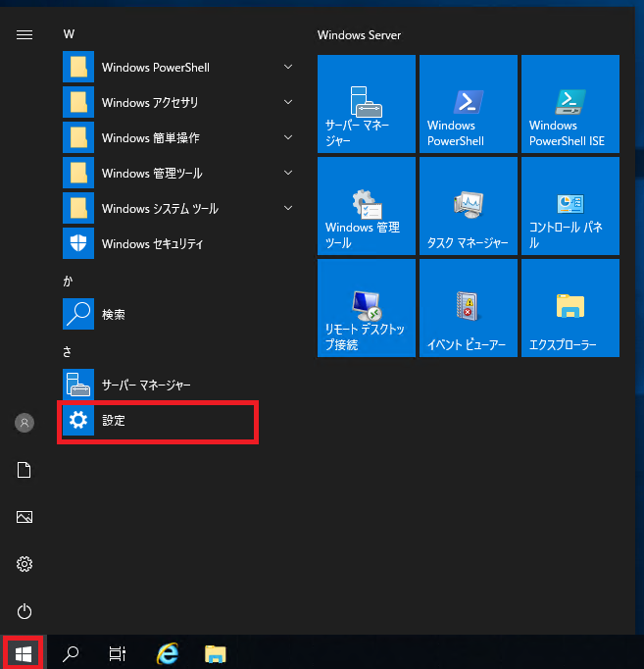Click the user account avatar icon
This screenshot has height=669, width=644.
pos(25,423)
